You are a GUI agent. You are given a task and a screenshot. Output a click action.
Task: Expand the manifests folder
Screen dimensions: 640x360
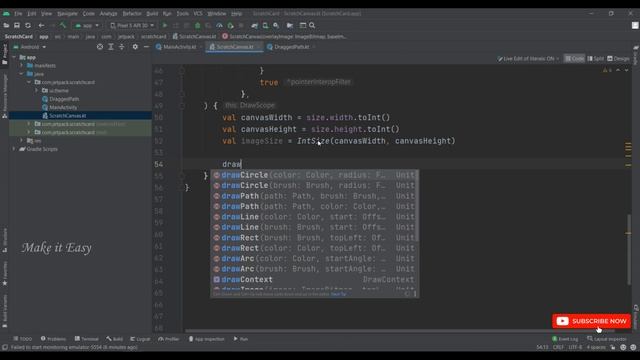coord(22,65)
